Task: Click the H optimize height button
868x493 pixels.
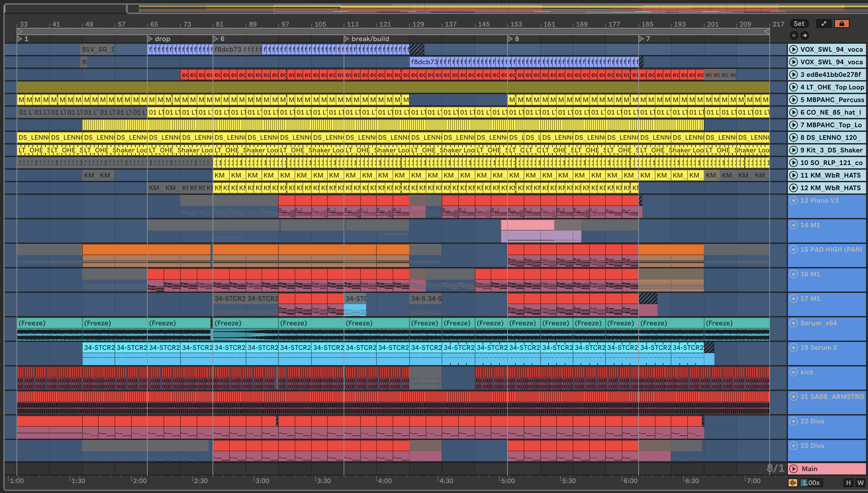Action: 848,482
